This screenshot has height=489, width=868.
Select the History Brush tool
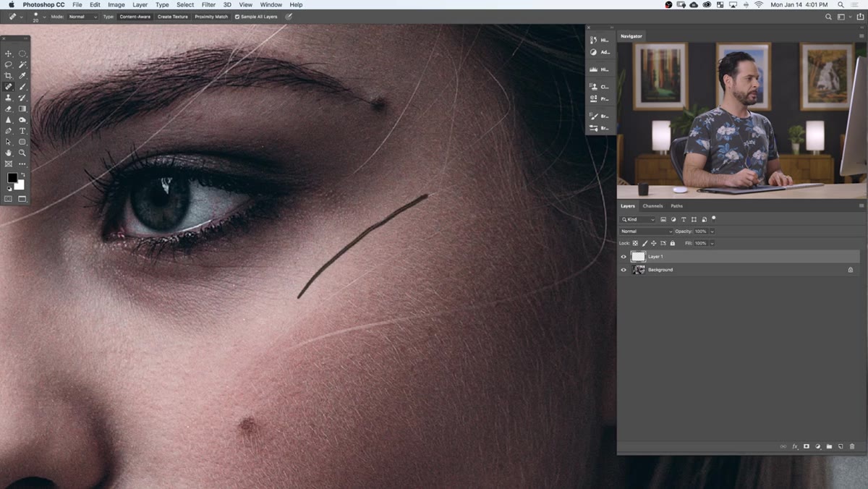point(22,98)
